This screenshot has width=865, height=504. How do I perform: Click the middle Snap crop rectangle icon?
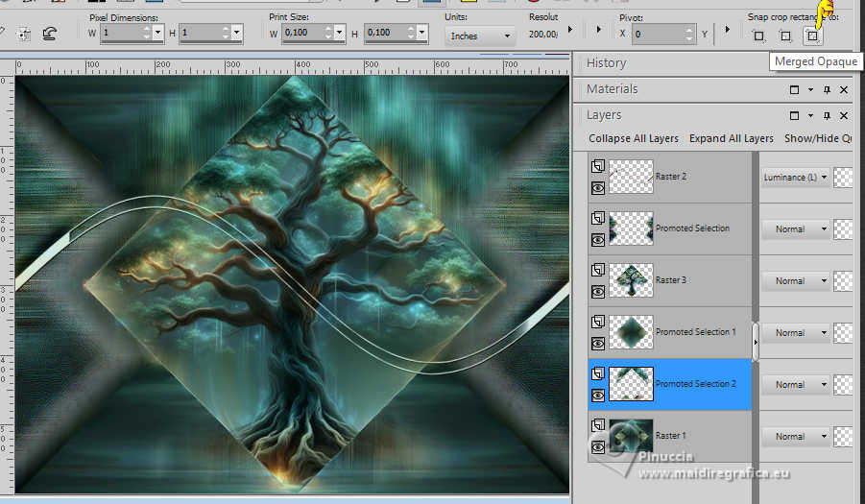pos(785,36)
